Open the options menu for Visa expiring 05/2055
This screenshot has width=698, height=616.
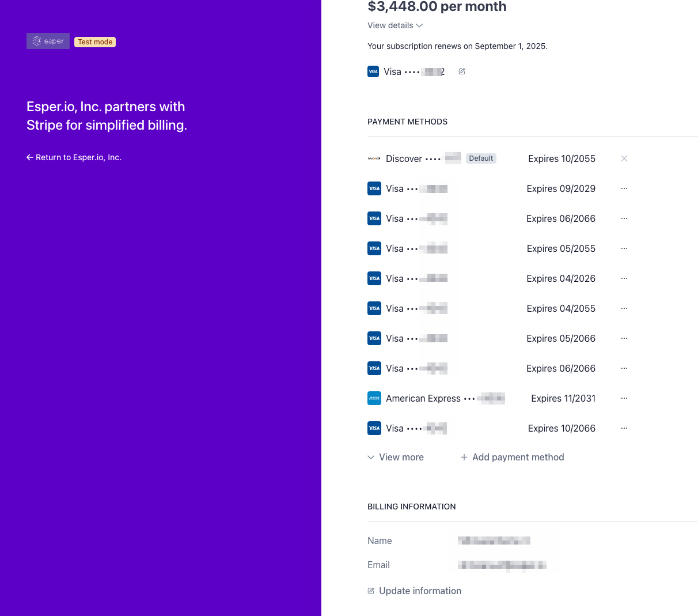coord(624,248)
